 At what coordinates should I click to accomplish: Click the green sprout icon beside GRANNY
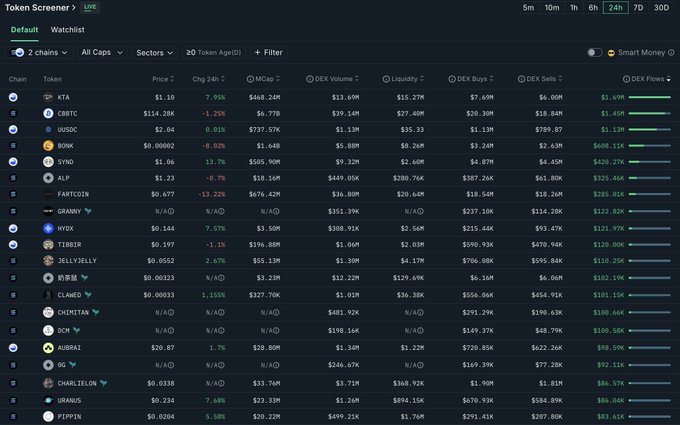(x=88, y=211)
